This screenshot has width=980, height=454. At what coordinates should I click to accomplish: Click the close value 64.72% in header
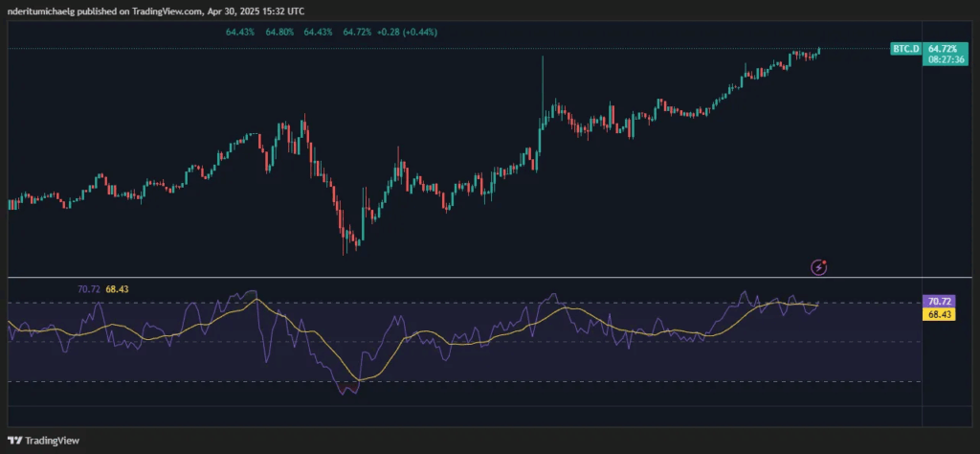click(x=358, y=32)
